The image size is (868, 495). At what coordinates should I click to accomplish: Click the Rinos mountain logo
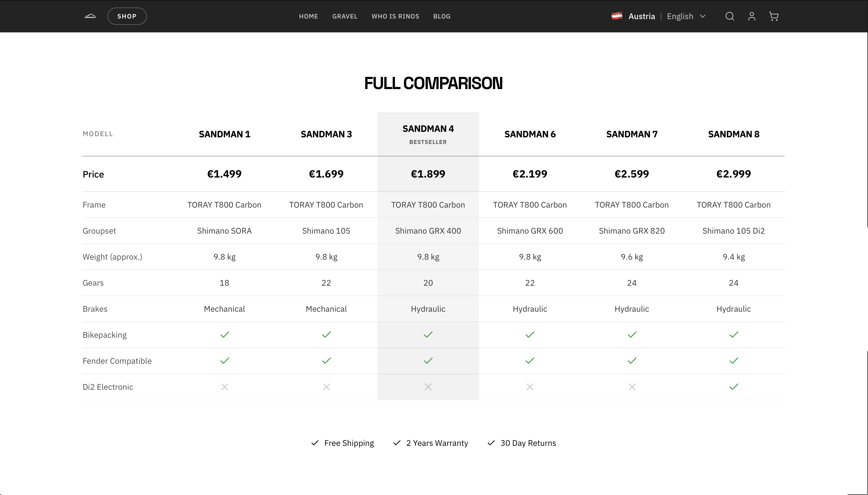click(90, 16)
